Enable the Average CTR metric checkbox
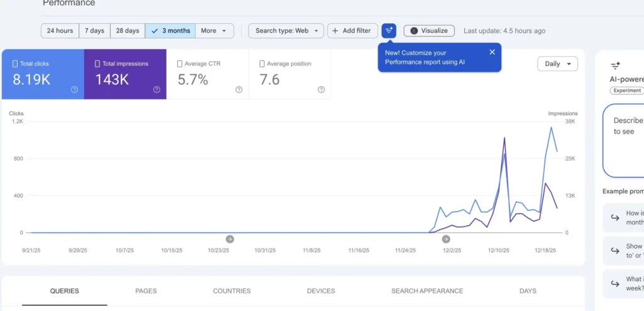The image size is (644, 311). coord(180,64)
